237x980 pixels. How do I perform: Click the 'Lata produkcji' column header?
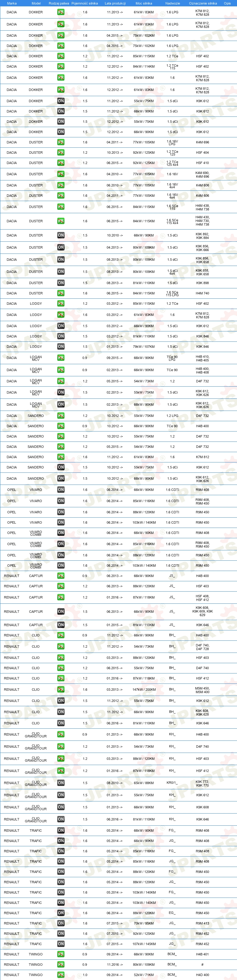pos(115,3)
